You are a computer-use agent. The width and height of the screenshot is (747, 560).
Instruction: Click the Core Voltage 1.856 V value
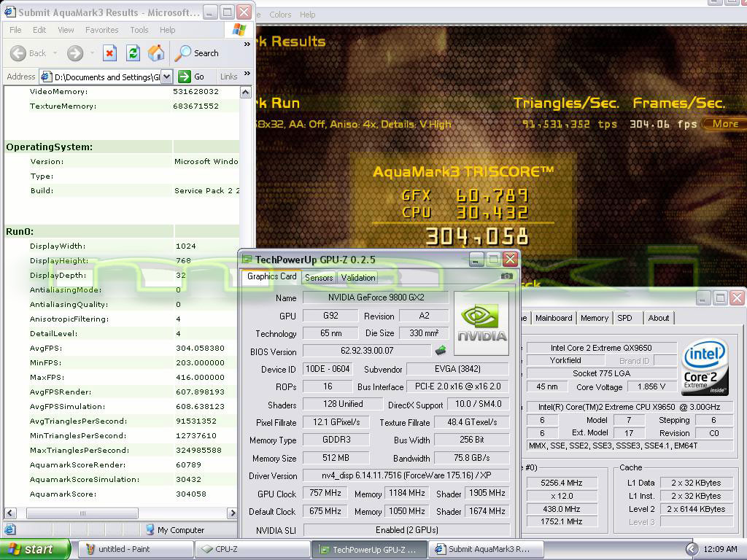(x=651, y=386)
